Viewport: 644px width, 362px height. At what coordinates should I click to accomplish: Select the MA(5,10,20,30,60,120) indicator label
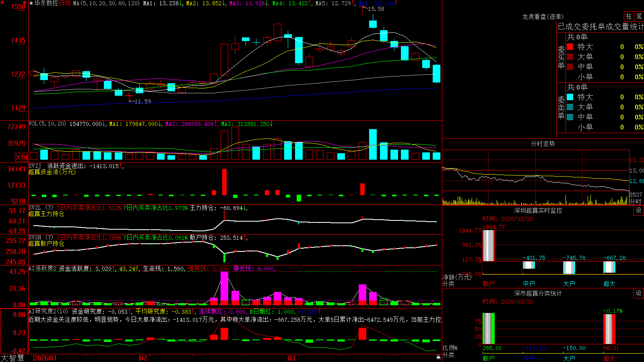[106, 3]
